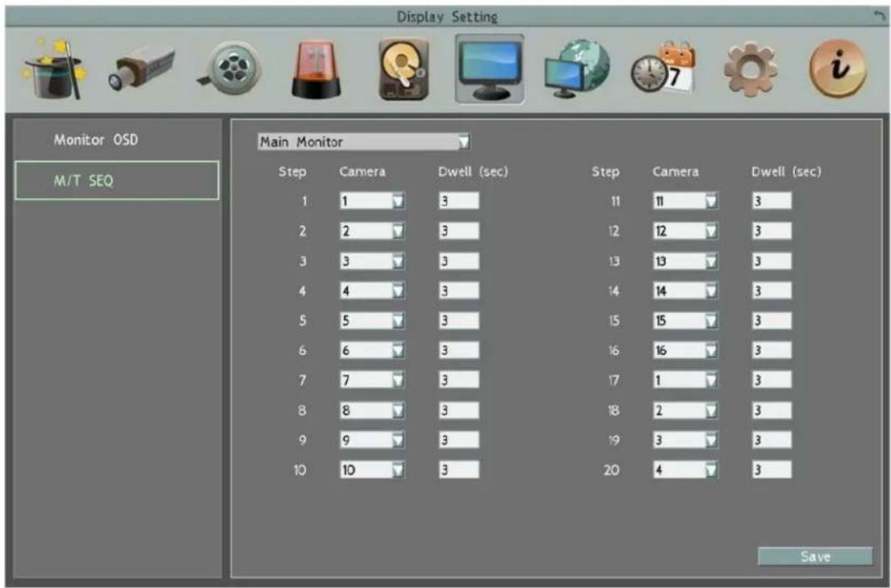Click dwell seconds field for step 20
Viewport: 891px width, 588px height.
(772, 469)
